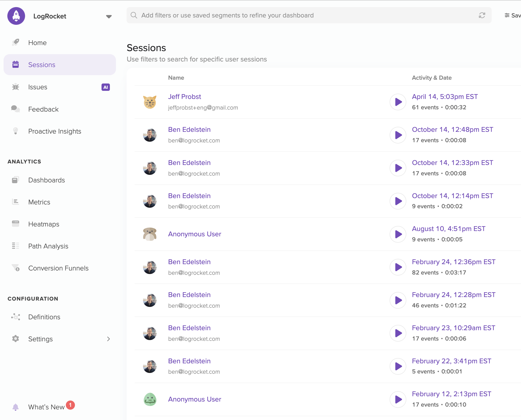Click the jeffprobst+eng@gmail.com email text
Image resolution: width=521 pixels, height=420 pixels.
pos(203,108)
